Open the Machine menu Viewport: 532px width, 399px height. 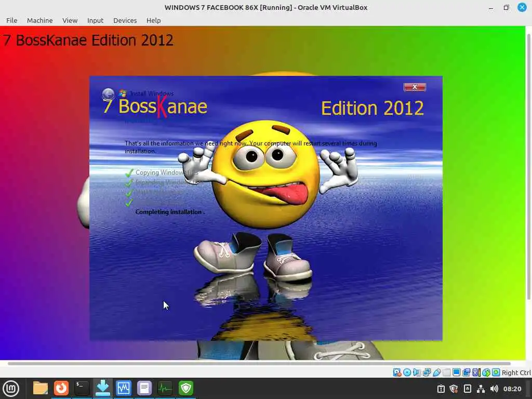point(39,20)
